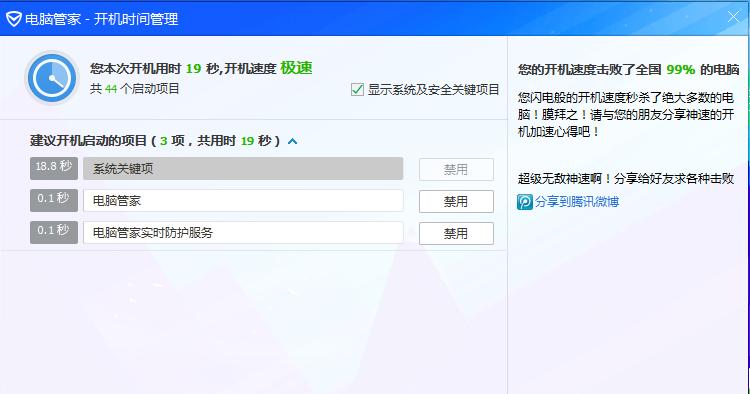Uncheck 显示系统及安全关键项目 checkbox
Screen dimensions: 750x394
pos(357,89)
